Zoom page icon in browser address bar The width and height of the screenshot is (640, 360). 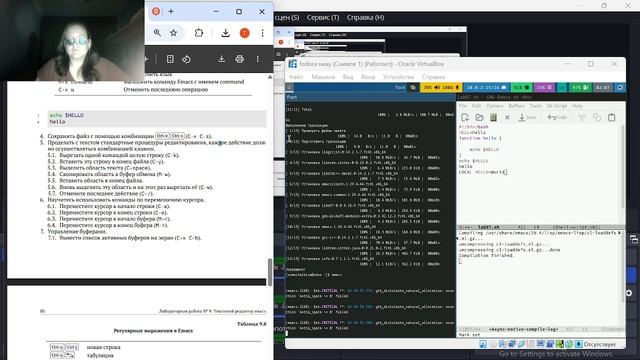click(157, 33)
